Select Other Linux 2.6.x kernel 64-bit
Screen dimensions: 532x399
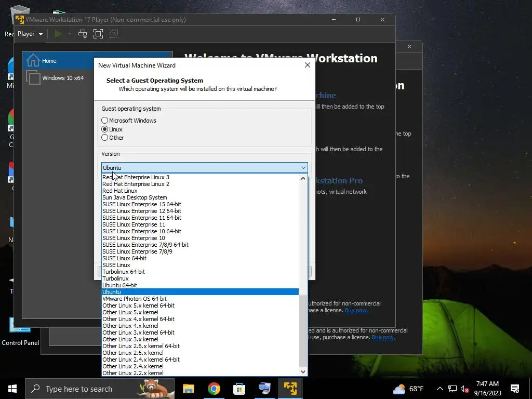(200, 346)
